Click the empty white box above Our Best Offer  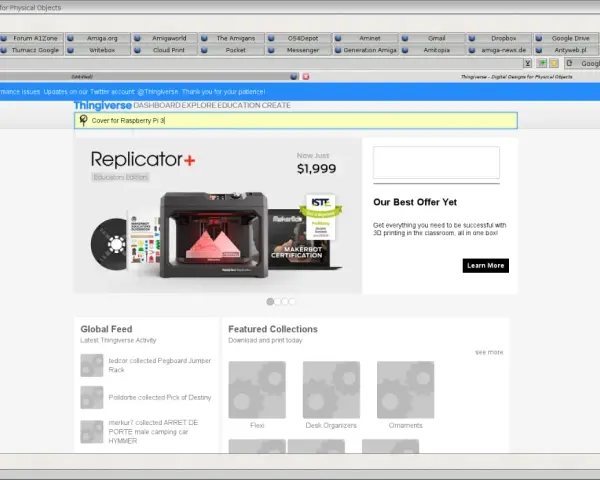436,162
